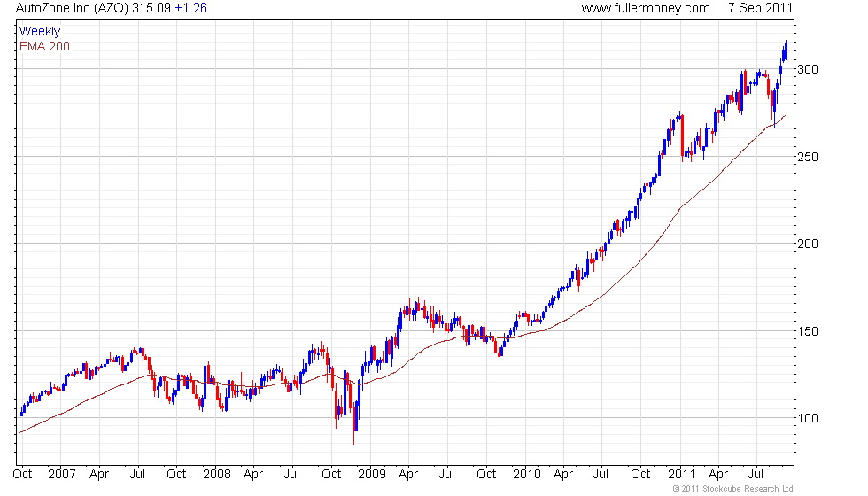This screenshot has height=496, width=868.
Task: Click the +1.26 price change value
Action: point(190,8)
